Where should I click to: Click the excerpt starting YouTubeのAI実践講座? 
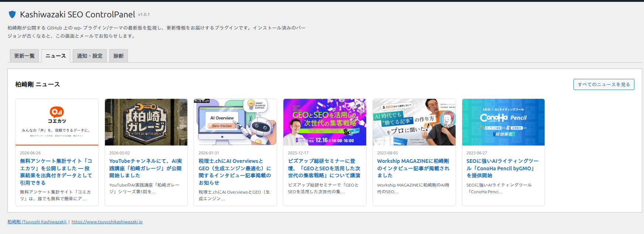point(144,188)
